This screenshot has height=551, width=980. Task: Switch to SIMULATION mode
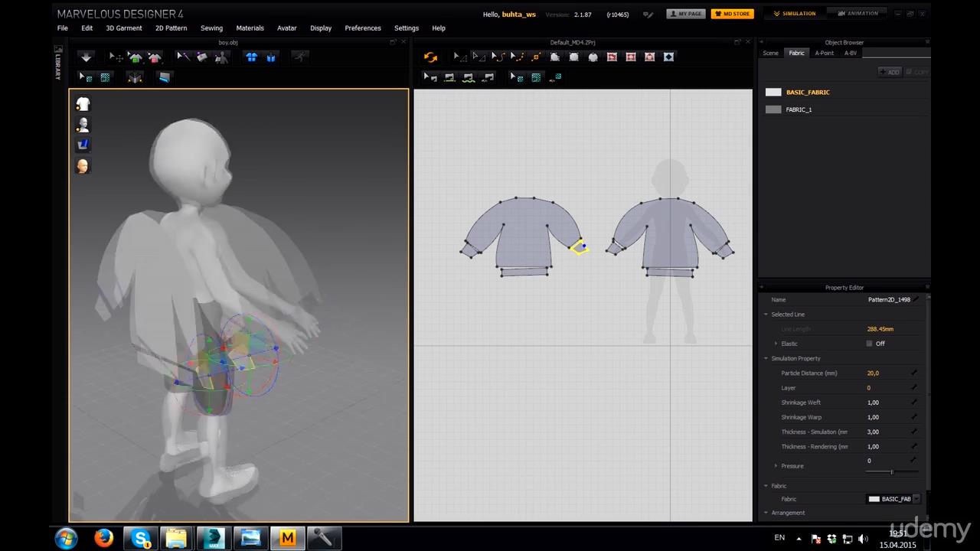pyautogui.click(x=795, y=14)
